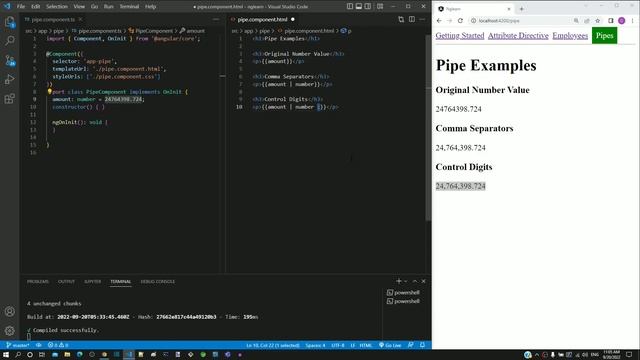View site information for localhost
This screenshot has width=640, height=360.
coord(473,20)
